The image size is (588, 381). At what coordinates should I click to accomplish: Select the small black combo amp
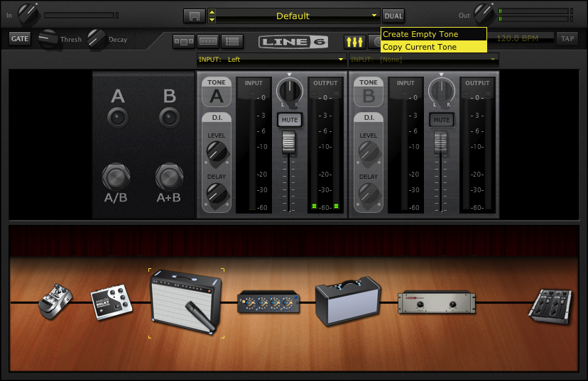click(x=347, y=301)
